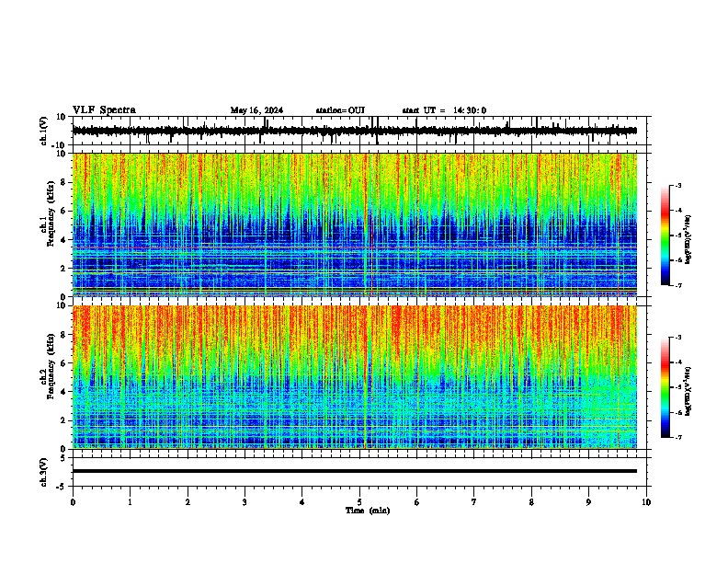This screenshot has width=728, height=563.
Task: Click the "8" kHz tick on ch.1 spectrogram
Action: click(63, 182)
